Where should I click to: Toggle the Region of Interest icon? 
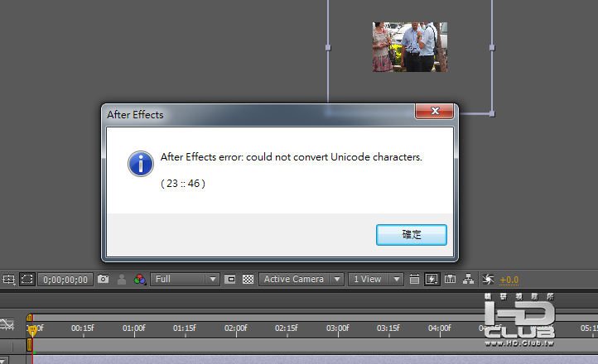(27, 279)
